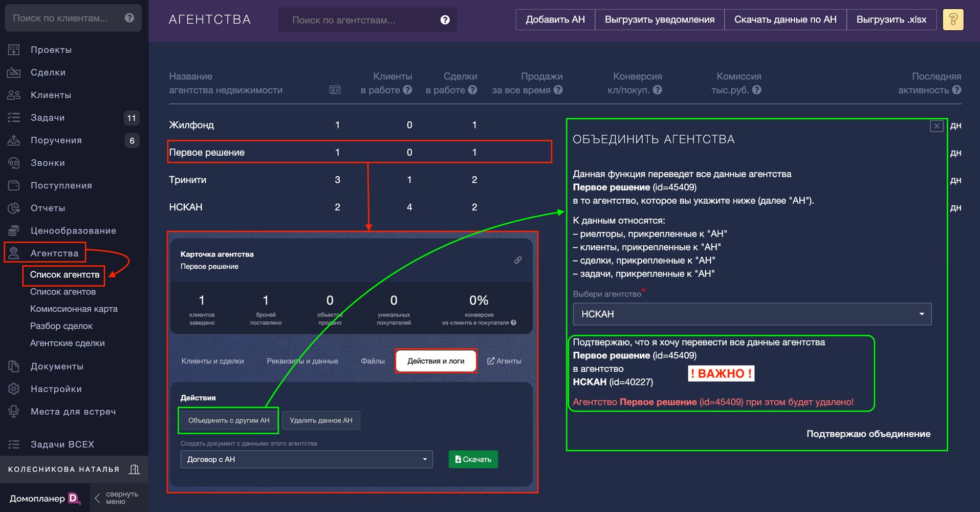The width and height of the screenshot is (980, 512).
Task: Click help icon in agency search field
Action: tap(445, 20)
